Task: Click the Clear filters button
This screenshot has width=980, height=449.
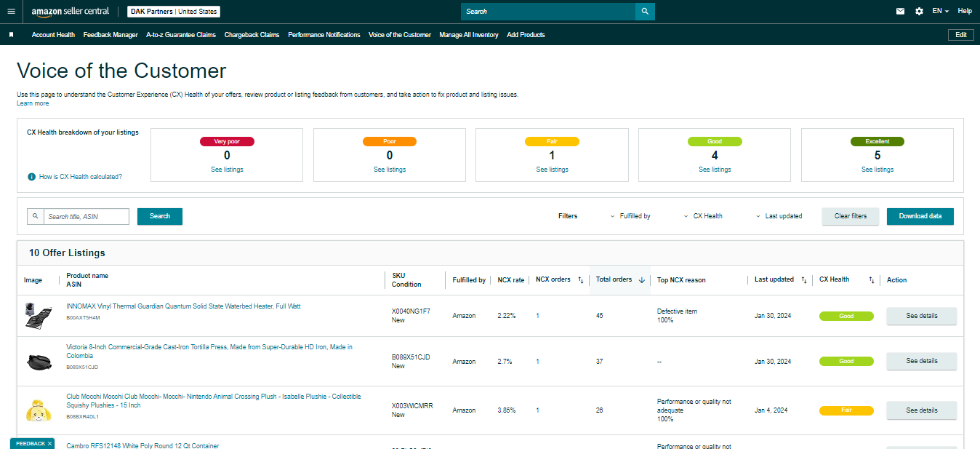Action: 851,216
